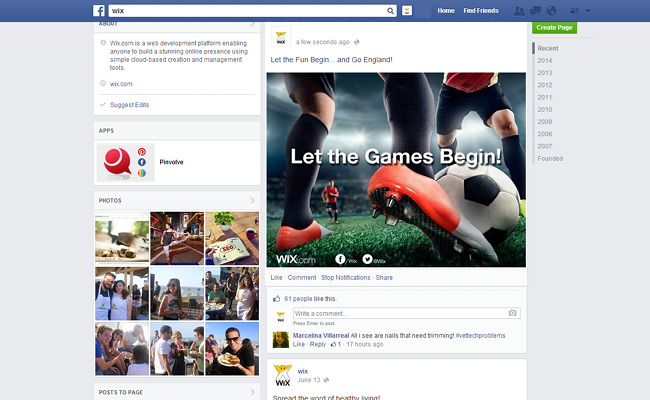Click the comment's 17 hours ago timestamp
Screen dimensions: 650x400
tap(365, 344)
